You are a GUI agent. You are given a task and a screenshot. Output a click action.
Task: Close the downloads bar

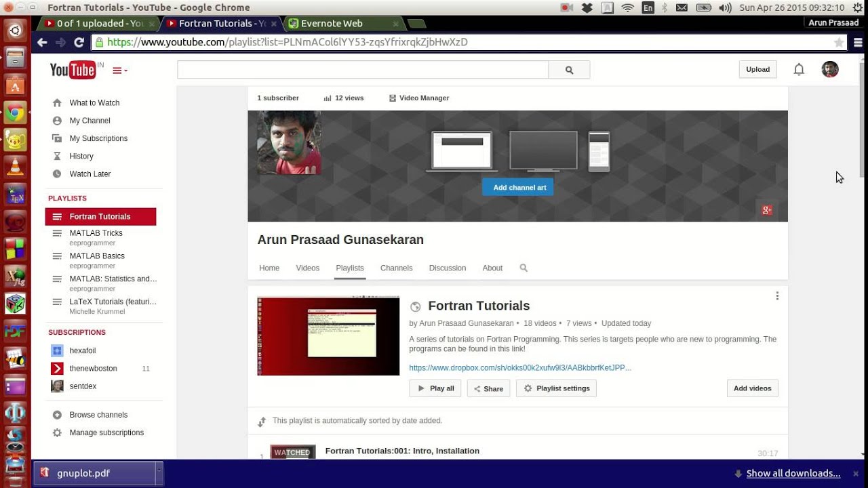856,473
